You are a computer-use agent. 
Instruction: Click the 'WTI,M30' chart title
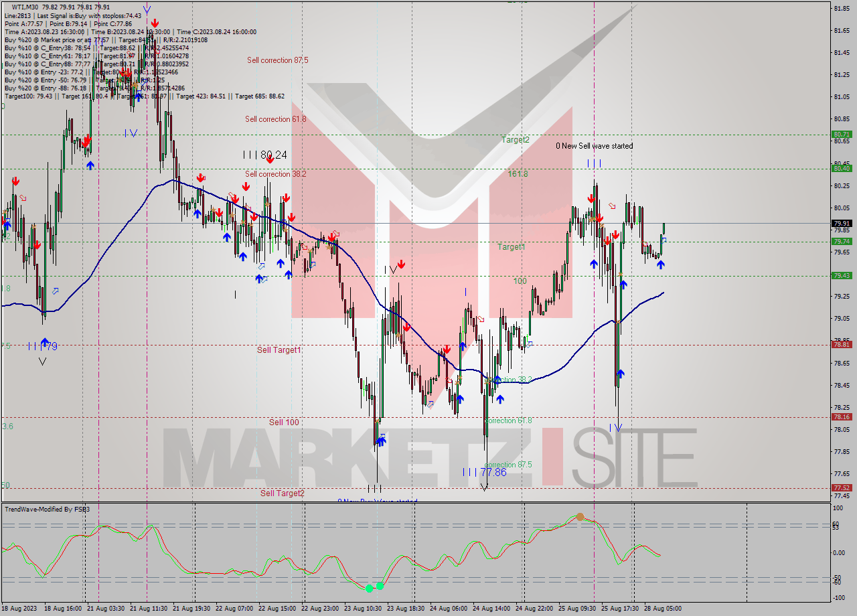[x=26, y=7]
